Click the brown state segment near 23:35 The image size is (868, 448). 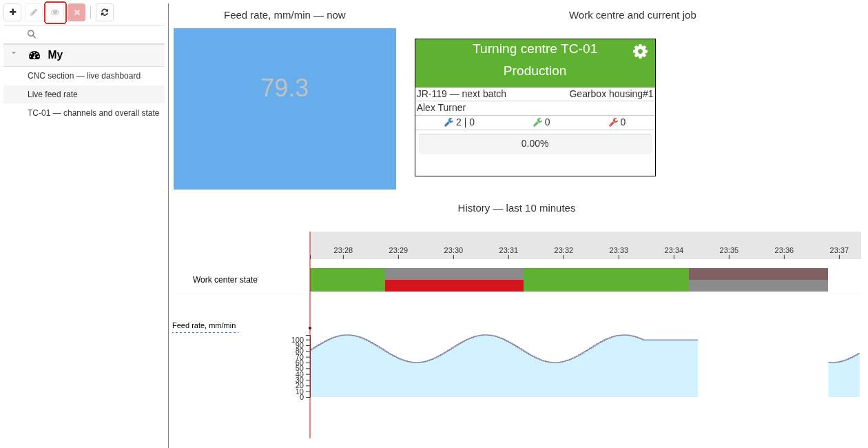758,274
